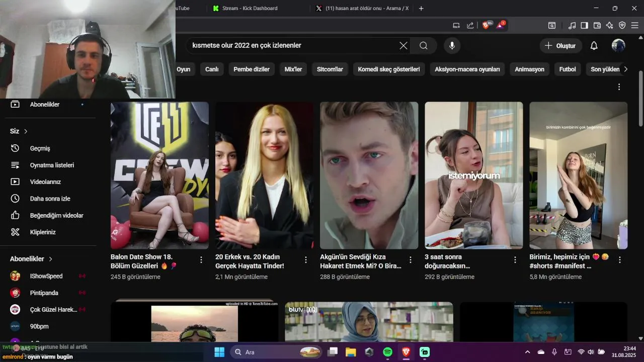Play Balon Date Show 18 short thumbnail
Image resolution: width=644 pixels, height=362 pixels.
click(x=159, y=175)
